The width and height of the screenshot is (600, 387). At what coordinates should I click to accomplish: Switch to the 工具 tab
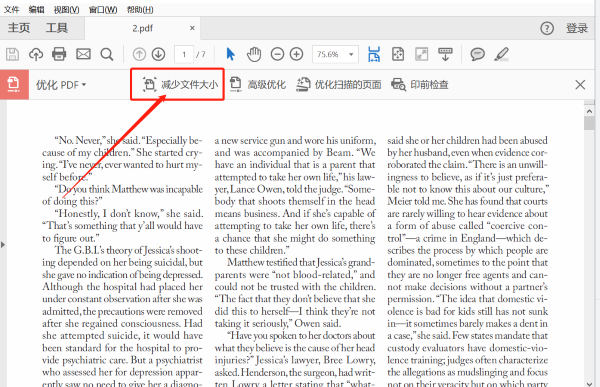(x=57, y=28)
